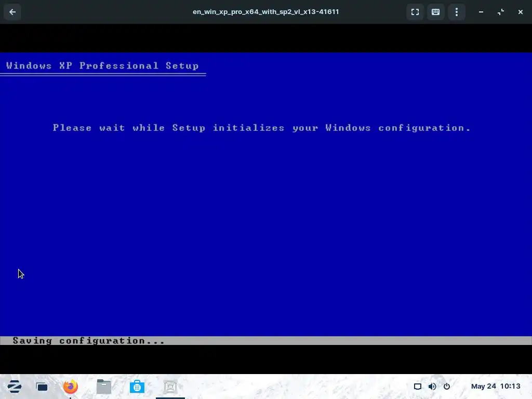
Task: Open the volume control in tray
Action: click(x=432, y=387)
